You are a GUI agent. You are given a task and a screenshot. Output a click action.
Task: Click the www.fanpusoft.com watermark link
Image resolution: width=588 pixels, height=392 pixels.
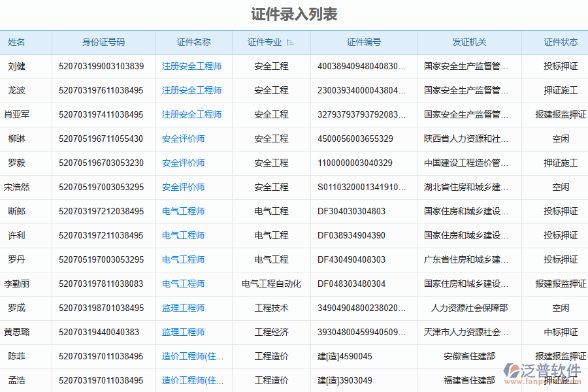(x=544, y=382)
